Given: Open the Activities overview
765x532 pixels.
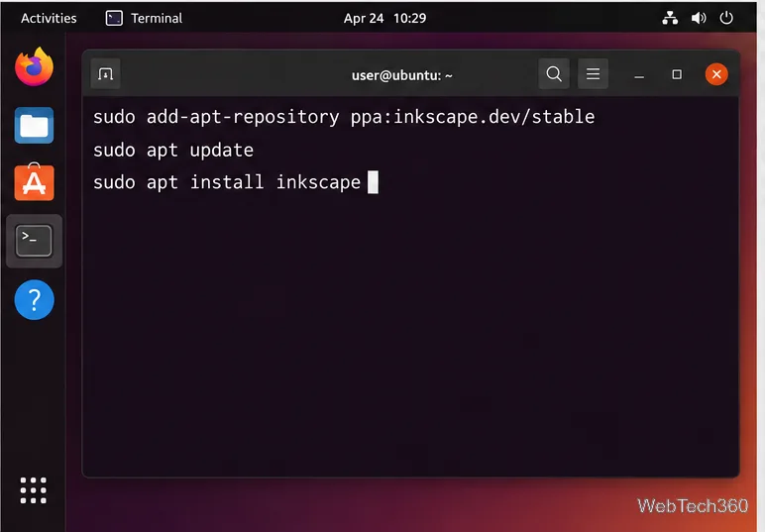Looking at the screenshot, I should point(49,18).
